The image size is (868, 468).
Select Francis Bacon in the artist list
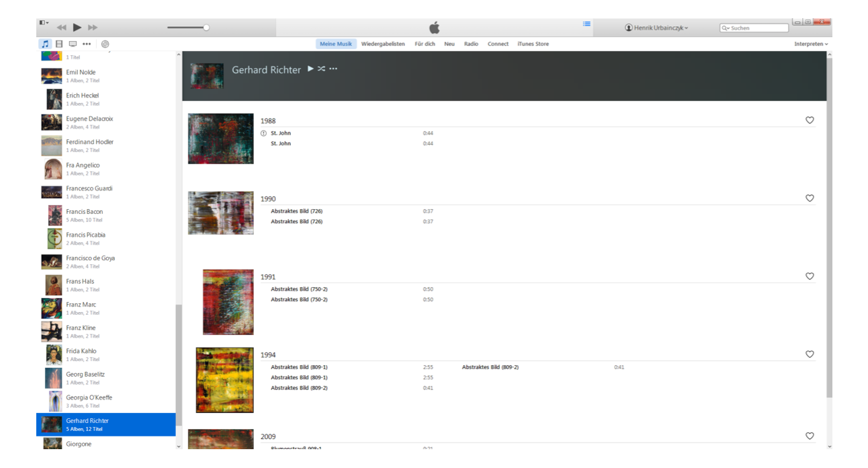coord(106,215)
